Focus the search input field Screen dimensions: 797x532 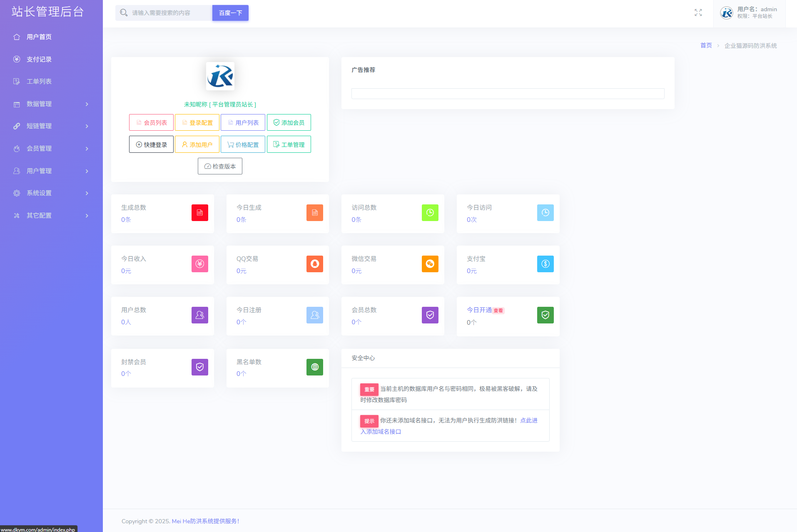[169, 13]
